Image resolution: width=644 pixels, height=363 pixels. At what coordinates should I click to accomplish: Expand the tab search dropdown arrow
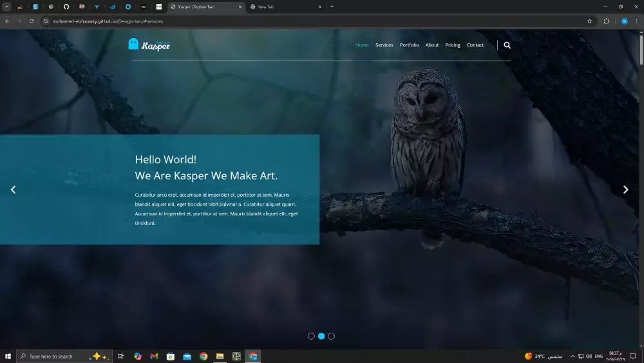pyautogui.click(x=7, y=7)
